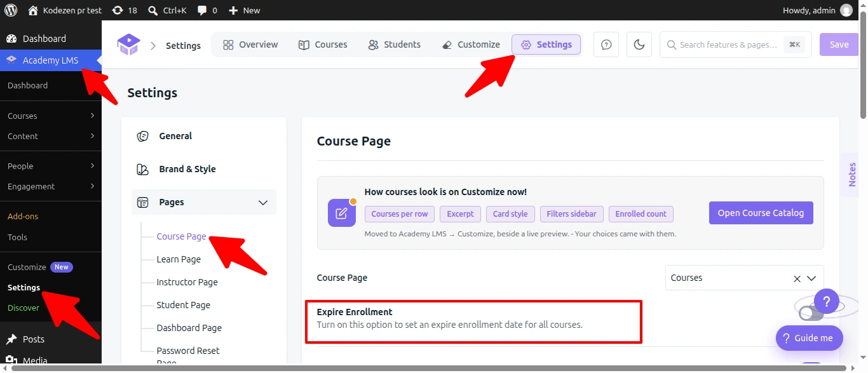The image size is (868, 373).
Task: Switch to the Courses tab
Action: coord(323,44)
